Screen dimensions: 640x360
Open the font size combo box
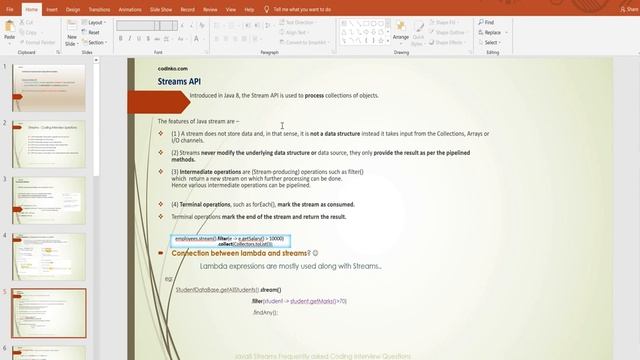click(169, 25)
